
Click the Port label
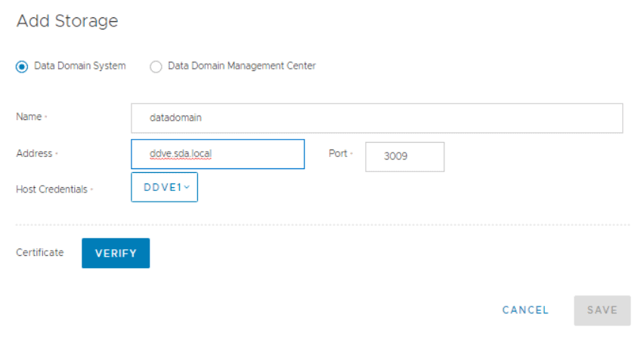(337, 153)
